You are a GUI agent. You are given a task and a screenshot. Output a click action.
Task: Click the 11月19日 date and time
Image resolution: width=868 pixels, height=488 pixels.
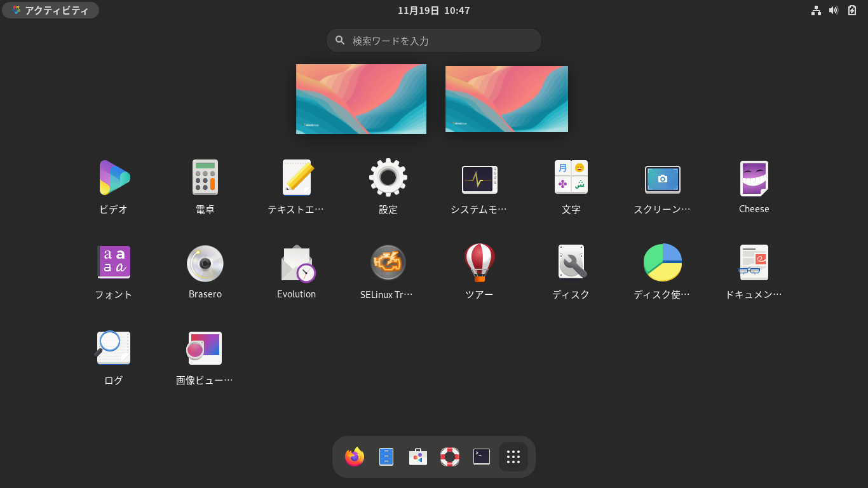pyautogui.click(x=434, y=10)
